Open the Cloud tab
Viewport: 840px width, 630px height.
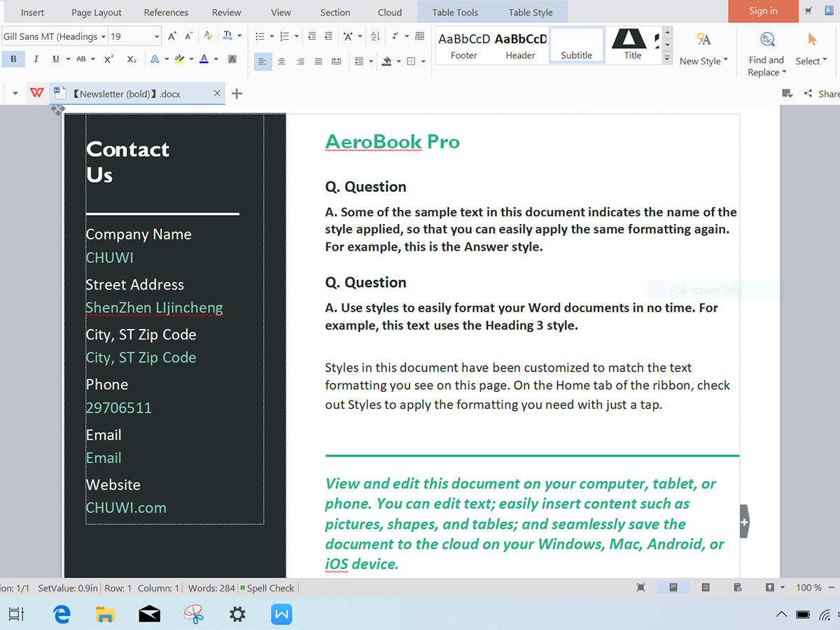point(390,12)
